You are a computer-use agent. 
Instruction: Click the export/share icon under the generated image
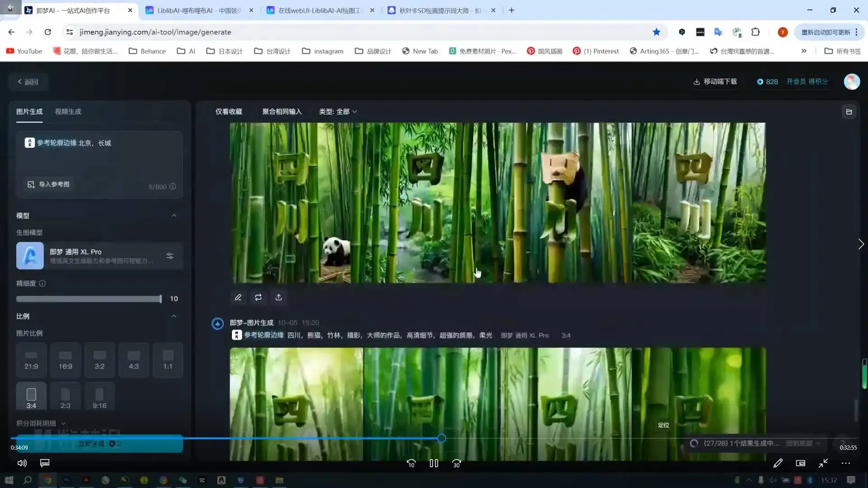(x=278, y=297)
